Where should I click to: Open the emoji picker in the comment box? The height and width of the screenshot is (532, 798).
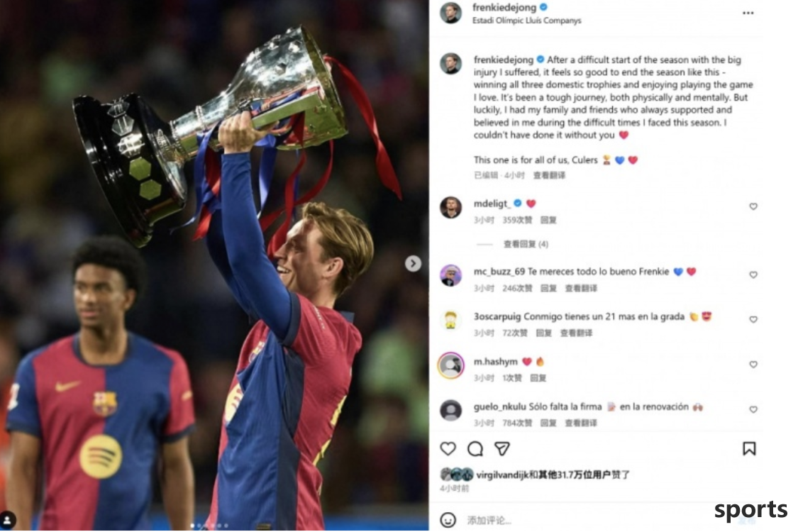pos(448,520)
